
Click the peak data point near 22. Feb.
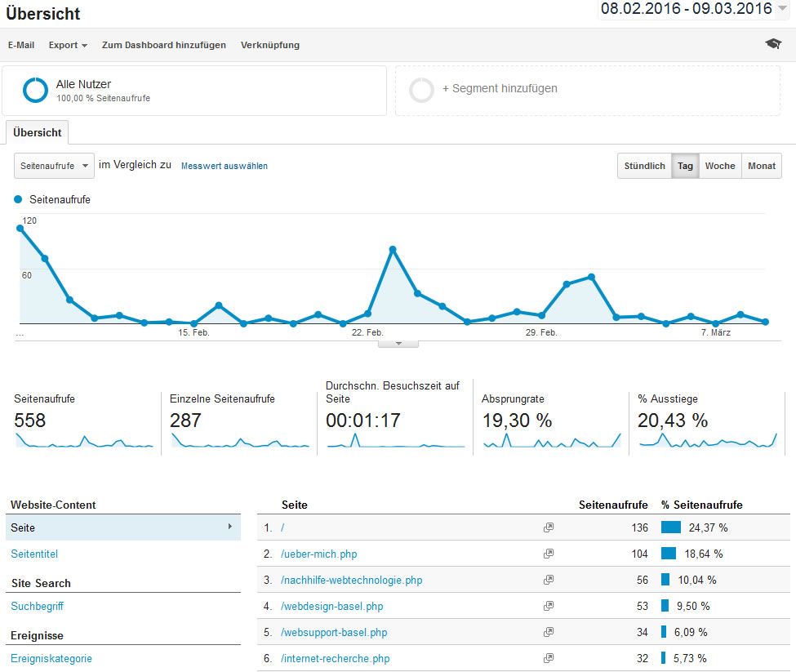[393, 249]
